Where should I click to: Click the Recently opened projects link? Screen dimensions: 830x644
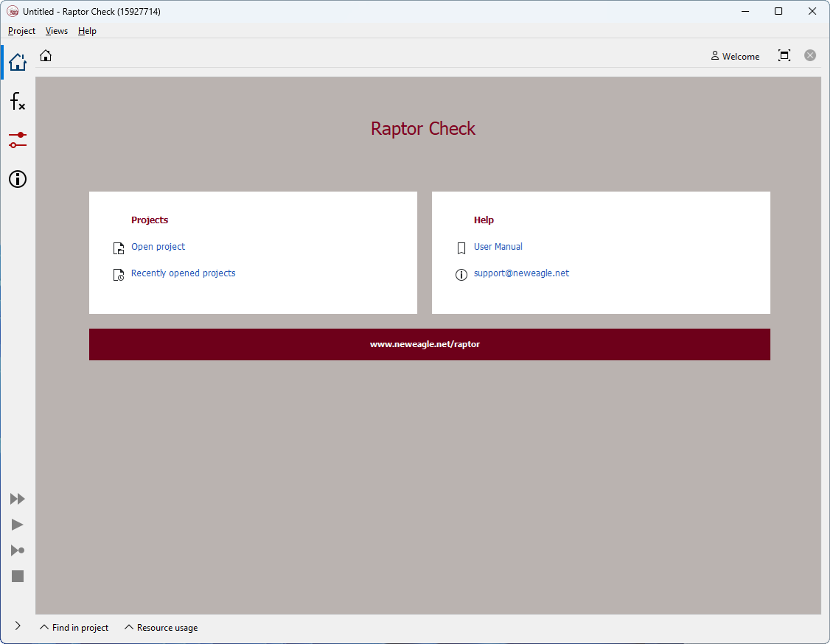183,273
